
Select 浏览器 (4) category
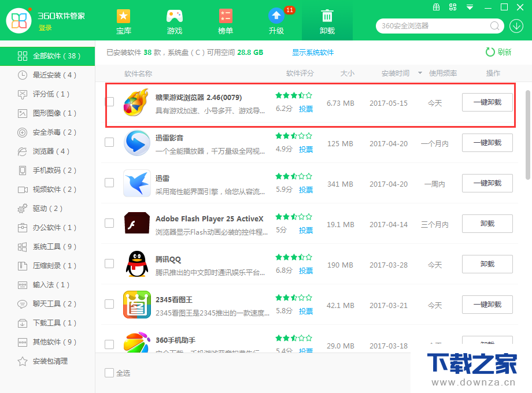click(x=47, y=151)
